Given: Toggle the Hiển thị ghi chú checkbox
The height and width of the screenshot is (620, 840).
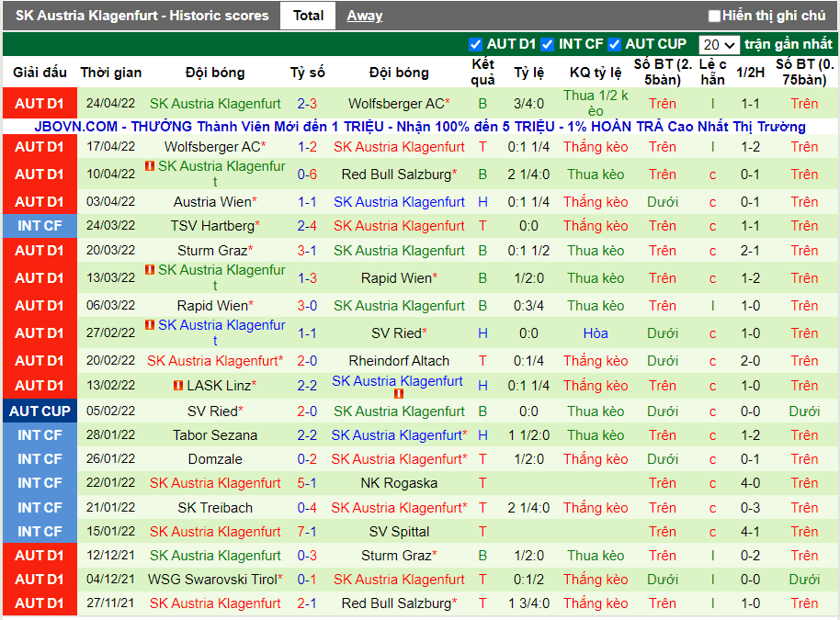Looking at the screenshot, I should coord(714,16).
